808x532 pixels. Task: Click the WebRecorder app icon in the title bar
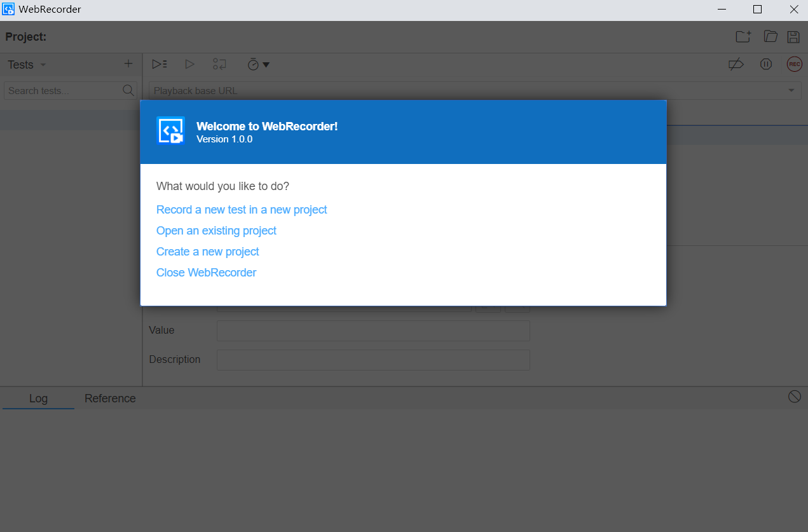pyautogui.click(x=9, y=10)
